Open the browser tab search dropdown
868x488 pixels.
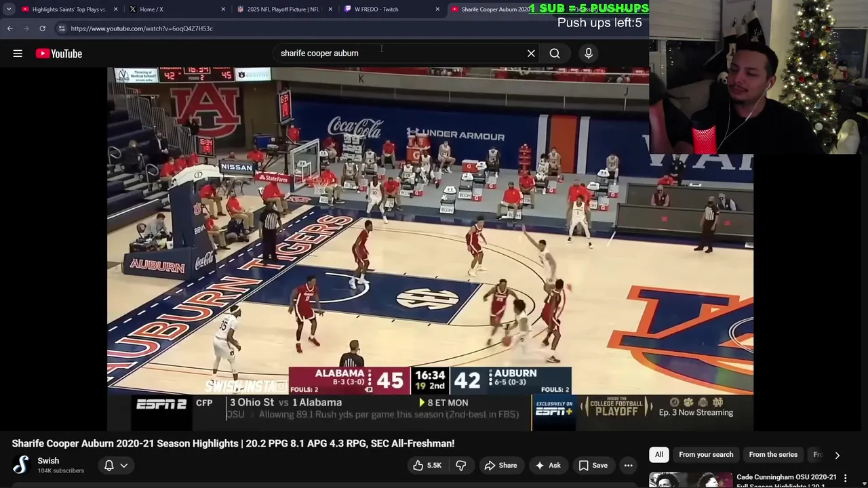point(8,9)
